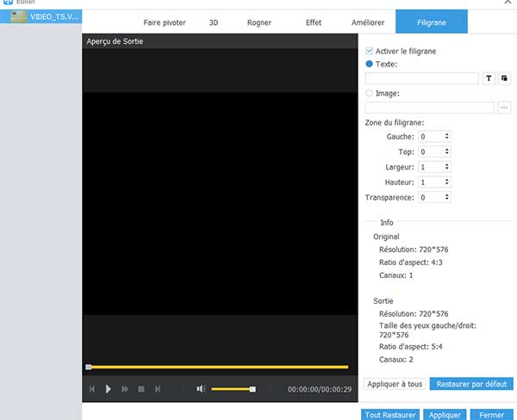
Task: Skip to next frame icon
Action: pos(158,389)
